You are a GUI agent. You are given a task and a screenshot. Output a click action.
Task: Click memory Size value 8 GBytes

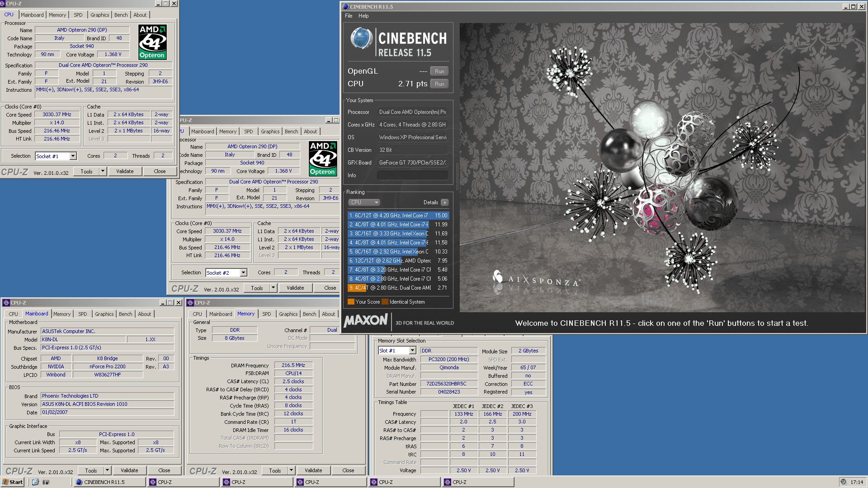(235, 338)
